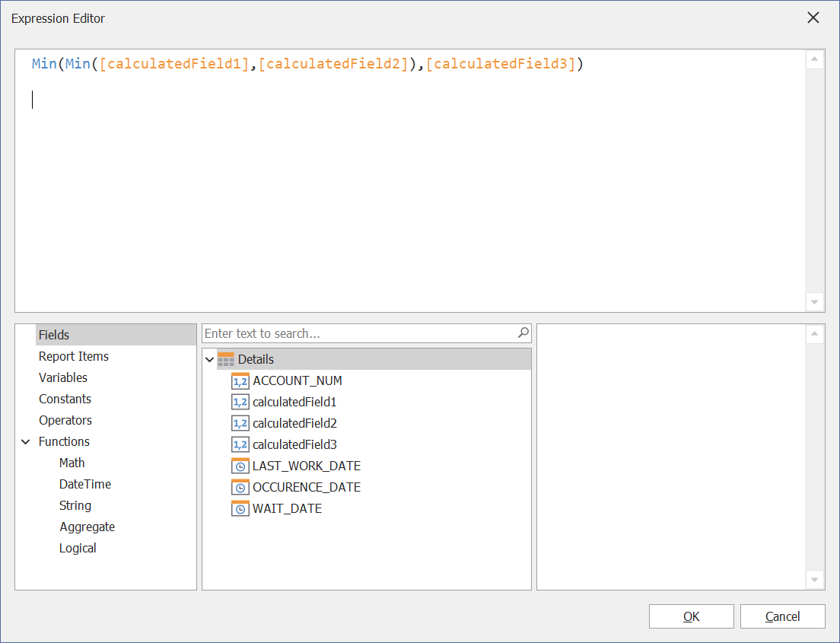
Task: Collapse the Functions category
Action: point(26,441)
